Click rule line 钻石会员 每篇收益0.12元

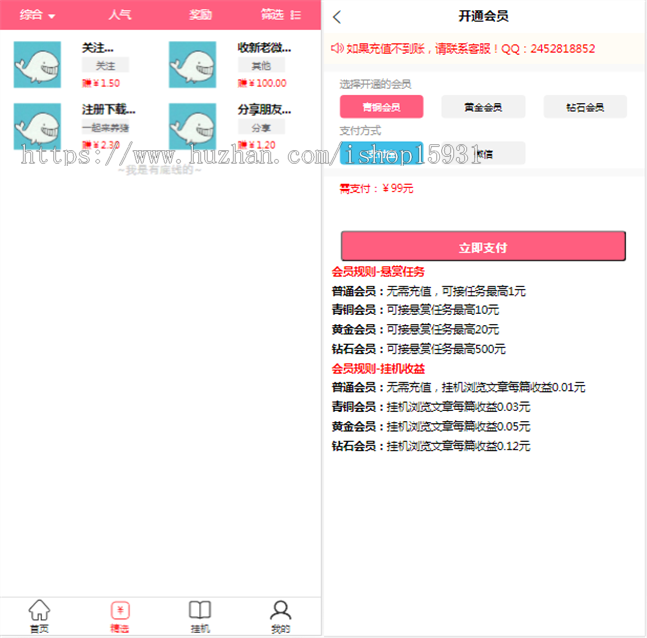pyautogui.click(x=431, y=446)
